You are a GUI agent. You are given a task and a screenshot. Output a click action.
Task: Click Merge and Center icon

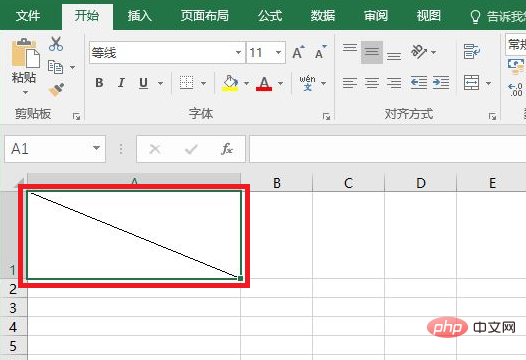pyautogui.click(x=471, y=83)
